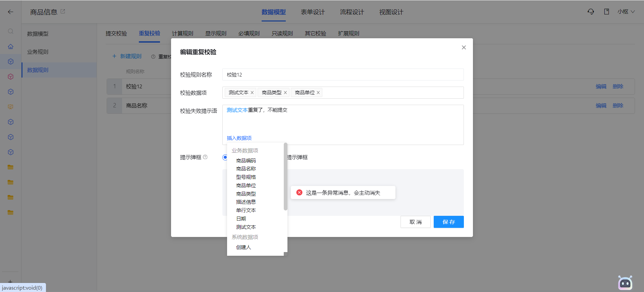Choose 型号规格 from the data item list
Viewport: 644px width, 292px height.
coord(246,177)
